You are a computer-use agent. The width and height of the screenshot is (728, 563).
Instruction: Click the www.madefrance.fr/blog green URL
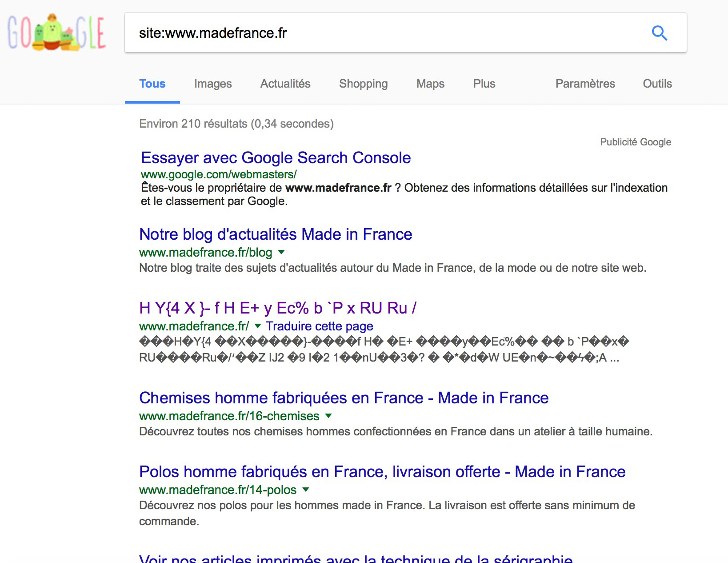[x=206, y=252]
